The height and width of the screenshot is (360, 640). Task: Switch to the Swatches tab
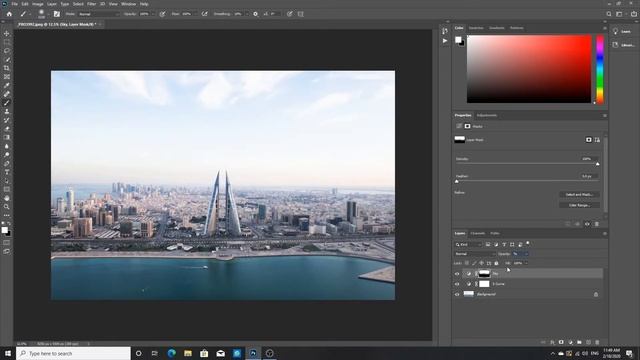476,28
